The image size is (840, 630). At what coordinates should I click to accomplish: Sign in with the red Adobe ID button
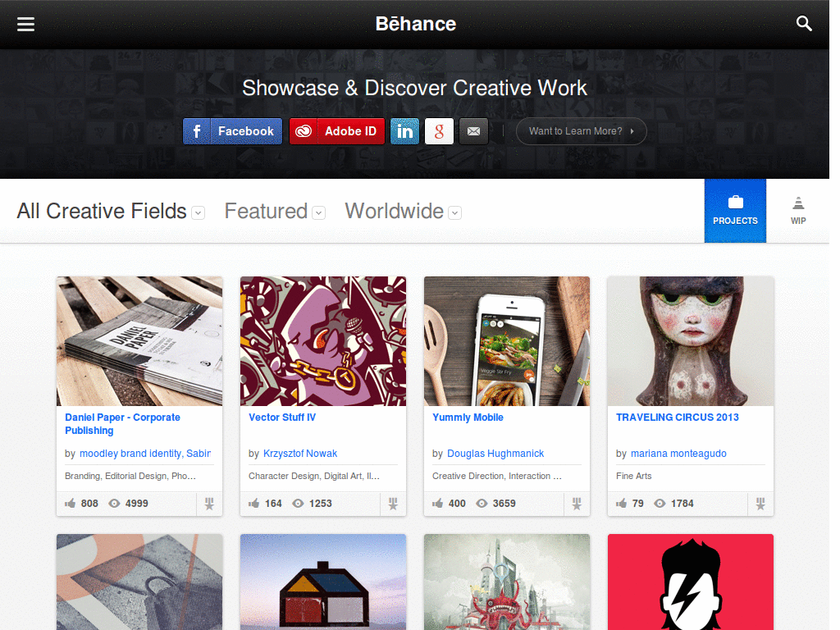tap(336, 131)
